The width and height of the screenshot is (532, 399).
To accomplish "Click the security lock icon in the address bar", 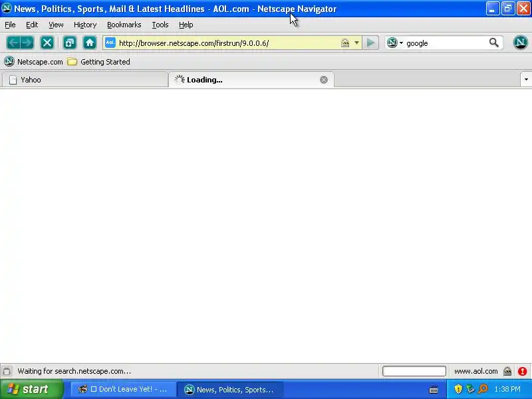I will coord(345,43).
